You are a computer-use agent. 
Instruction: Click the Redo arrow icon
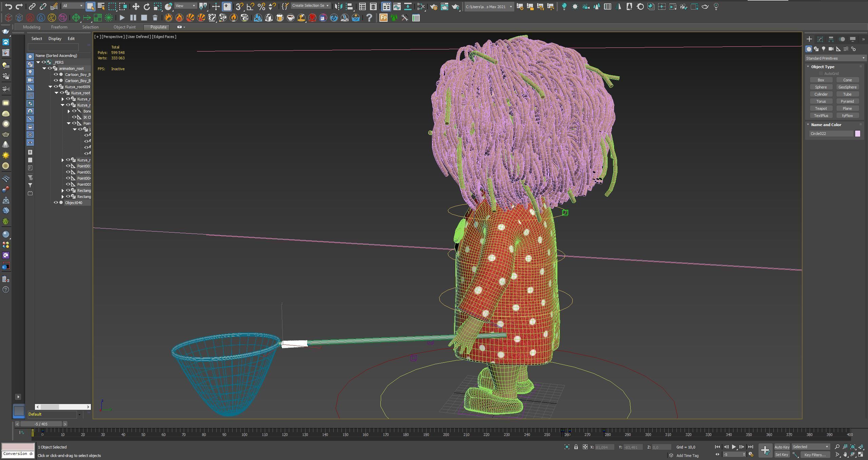[x=19, y=6]
